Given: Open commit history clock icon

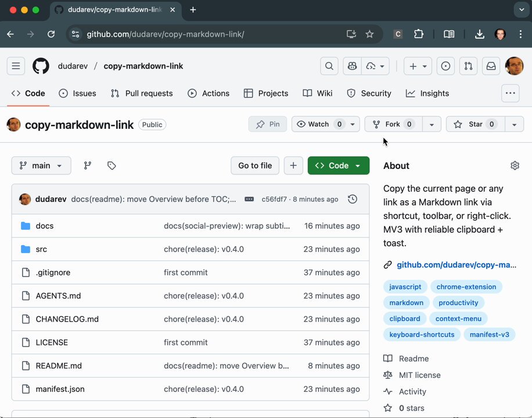Looking at the screenshot, I should [353, 199].
